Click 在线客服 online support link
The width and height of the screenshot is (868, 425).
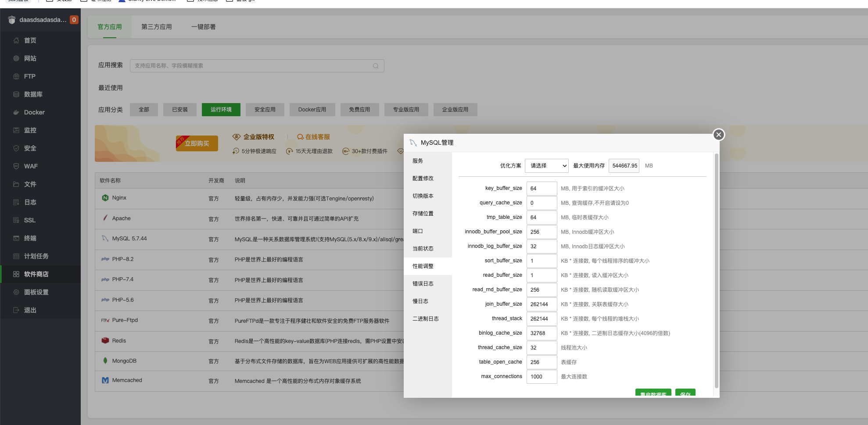(314, 137)
